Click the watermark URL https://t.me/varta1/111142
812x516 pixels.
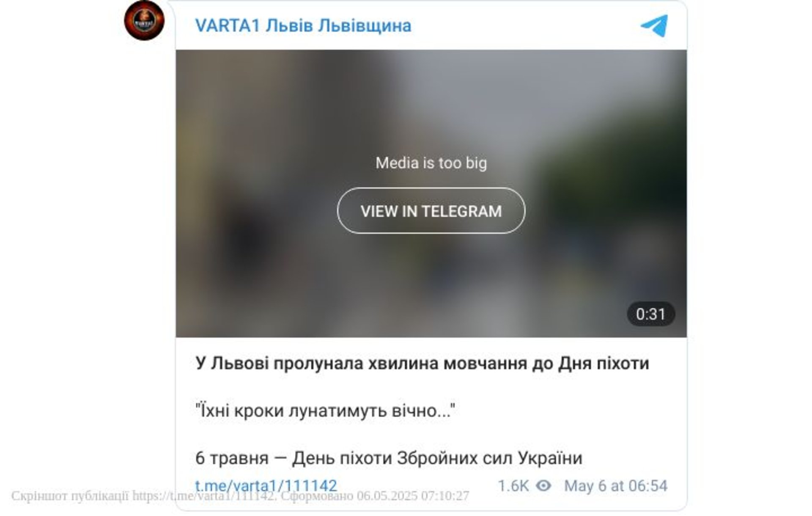coord(204,496)
